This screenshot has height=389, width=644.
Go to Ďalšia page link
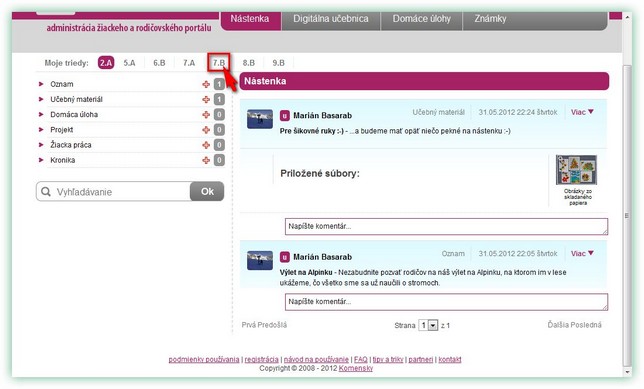point(559,325)
